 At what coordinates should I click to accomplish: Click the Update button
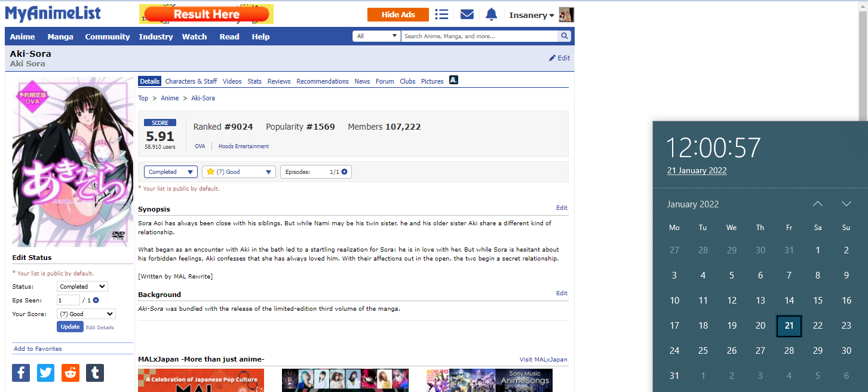(x=70, y=327)
